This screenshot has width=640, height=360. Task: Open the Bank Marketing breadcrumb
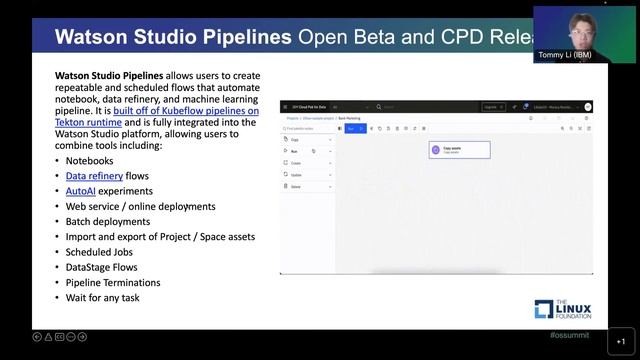pyautogui.click(x=349, y=118)
